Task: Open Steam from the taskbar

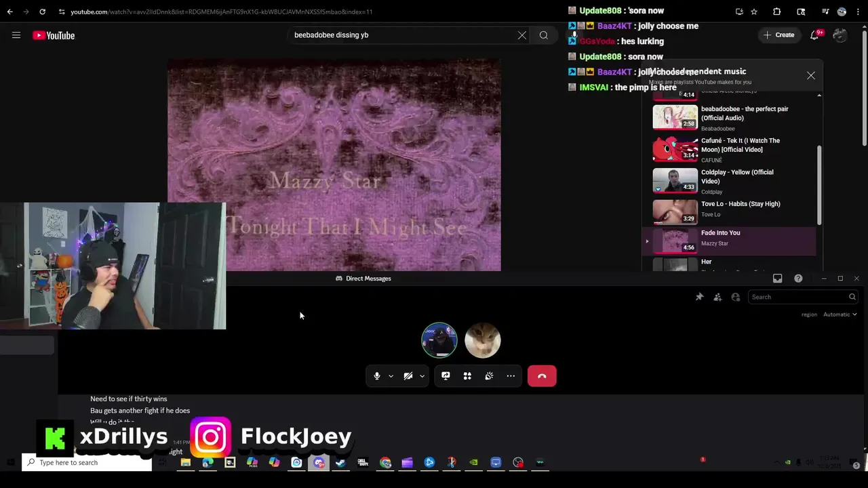Action: 340,463
